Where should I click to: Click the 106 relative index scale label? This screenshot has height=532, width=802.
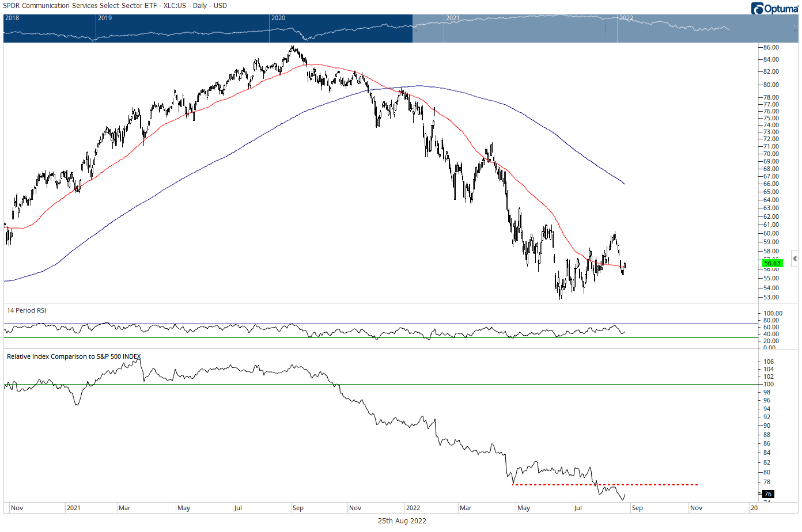click(x=769, y=362)
